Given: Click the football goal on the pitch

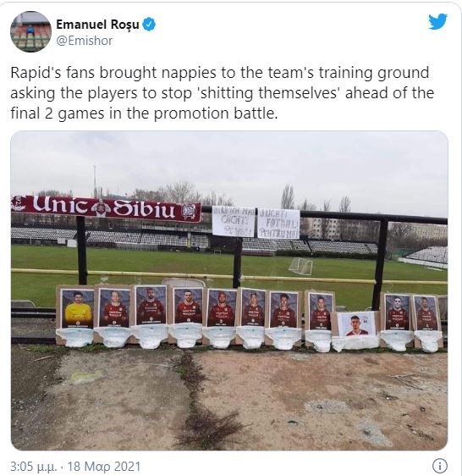Looking at the screenshot, I should tap(300, 266).
